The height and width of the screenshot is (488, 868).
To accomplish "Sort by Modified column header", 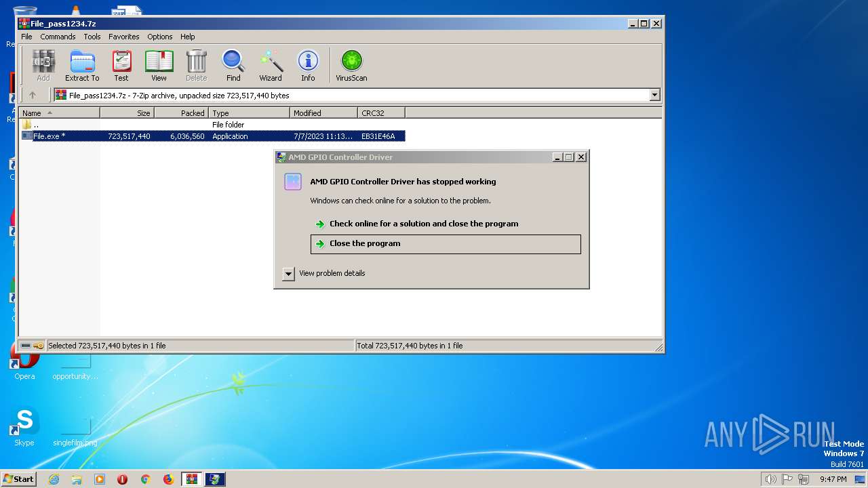I will pyautogui.click(x=324, y=113).
